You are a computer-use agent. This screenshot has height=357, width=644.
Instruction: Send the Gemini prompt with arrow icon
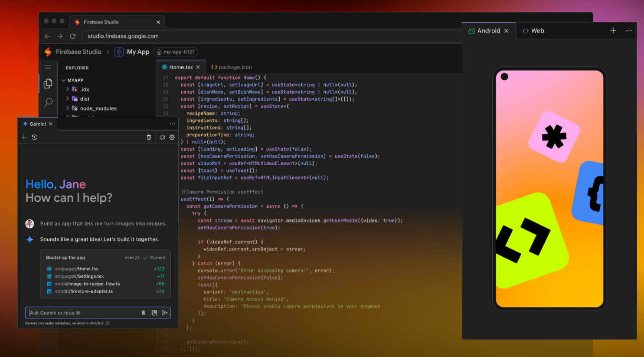coord(165,313)
